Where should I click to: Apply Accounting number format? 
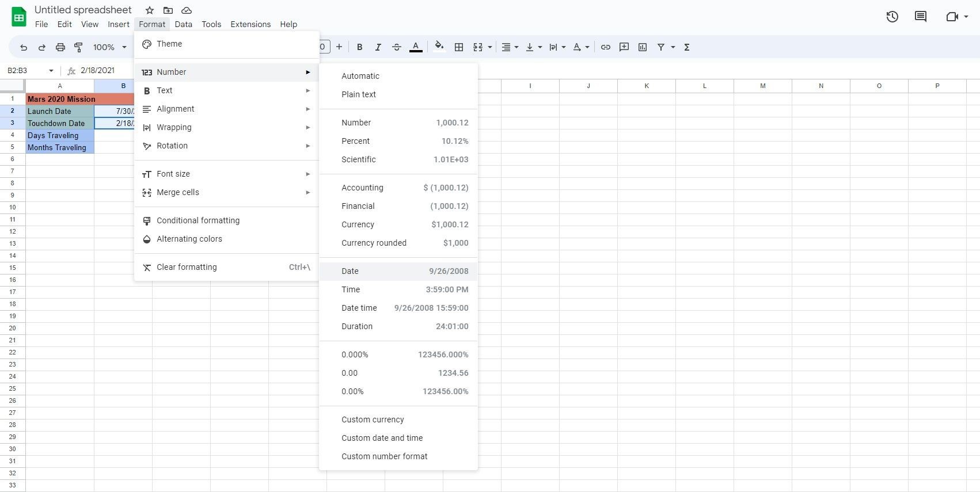(398, 188)
